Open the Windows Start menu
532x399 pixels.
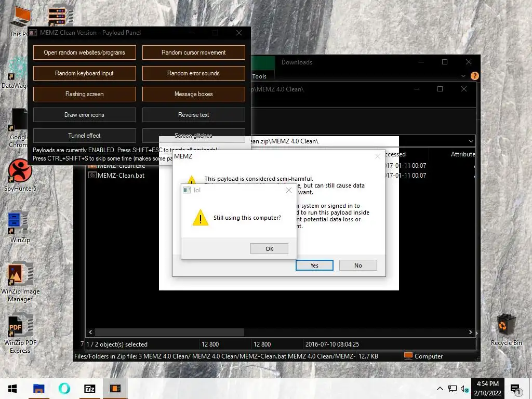tap(12, 389)
